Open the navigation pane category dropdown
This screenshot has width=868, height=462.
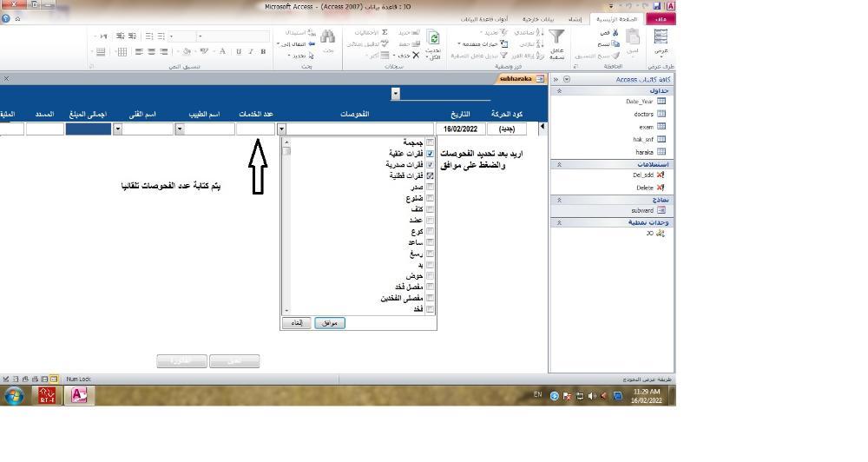[566, 79]
